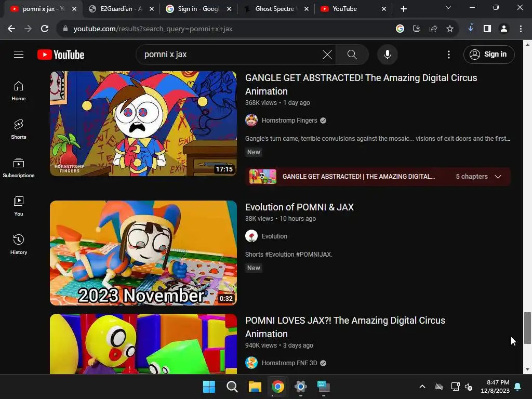This screenshot has height=399, width=532.
Task: Share this page via address bar icon
Action: (x=433, y=29)
